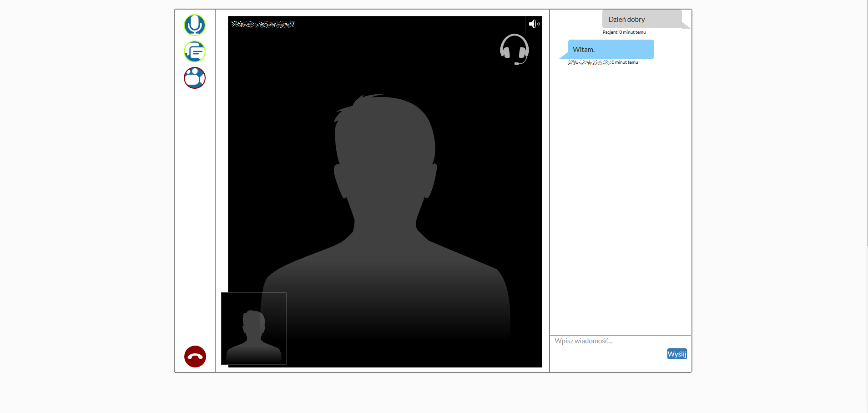Select the "Witam." chat bubble

611,49
